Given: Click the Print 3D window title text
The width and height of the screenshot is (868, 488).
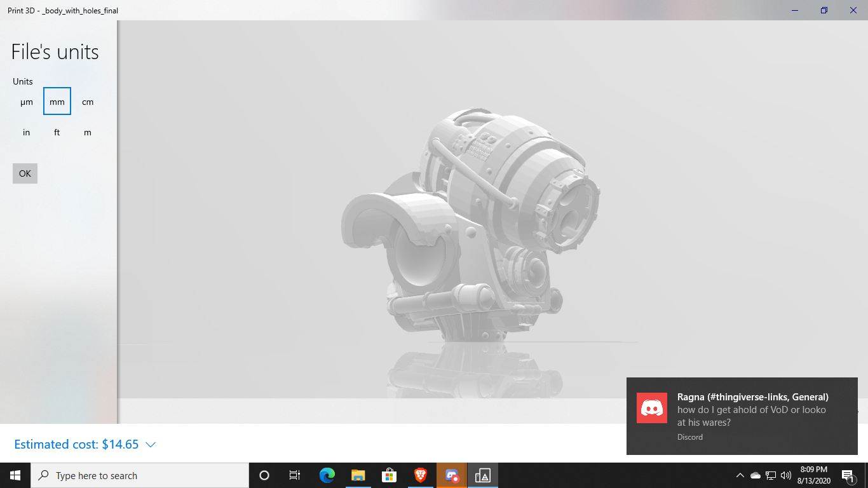Looking at the screenshot, I should pos(63,10).
